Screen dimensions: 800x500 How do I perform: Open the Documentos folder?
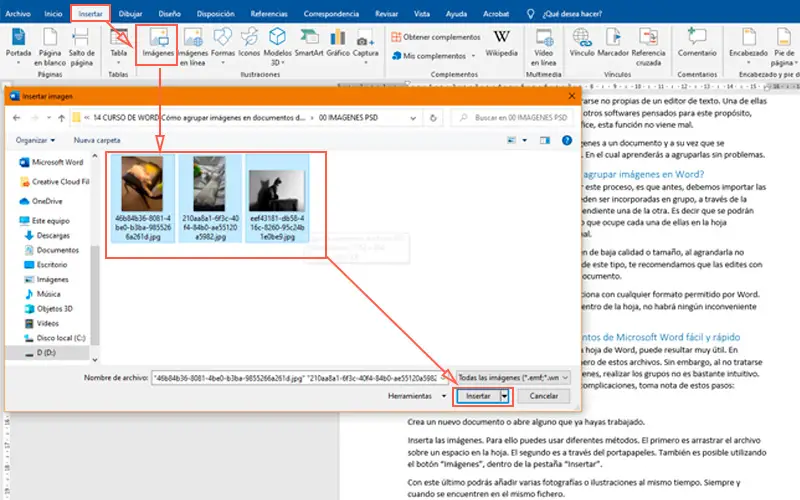[x=52, y=250]
